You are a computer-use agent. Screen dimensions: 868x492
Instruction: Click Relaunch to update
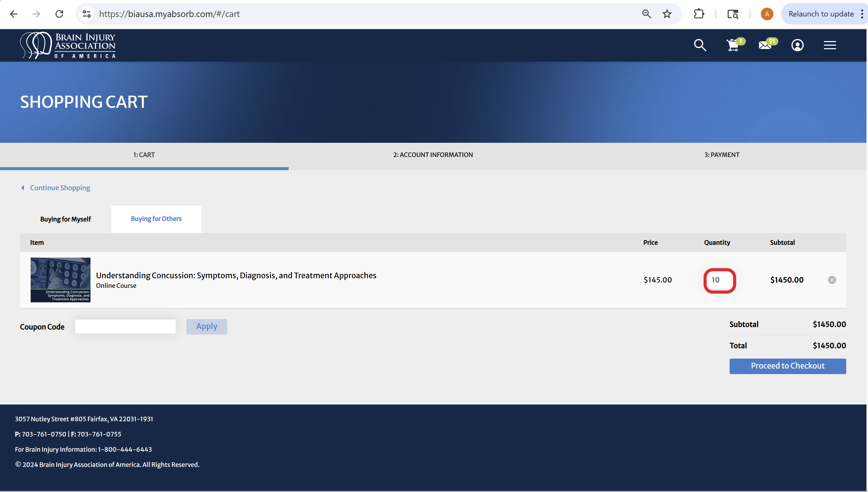pyautogui.click(x=821, y=14)
